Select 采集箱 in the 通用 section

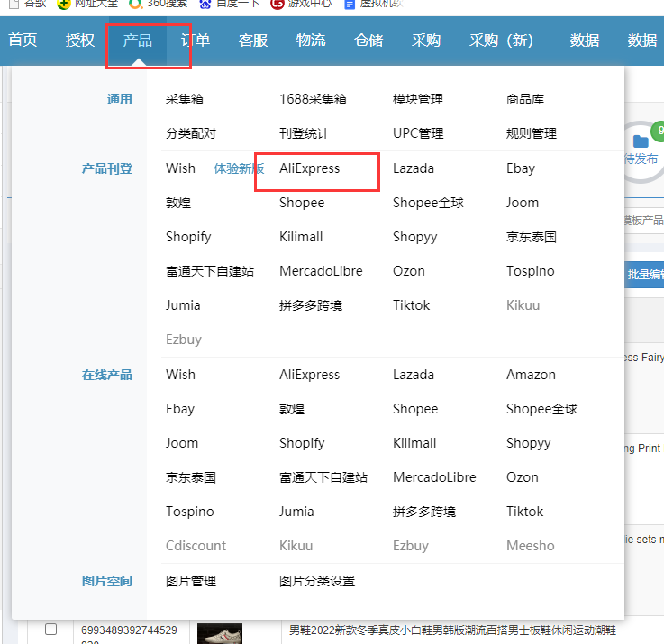point(185,99)
